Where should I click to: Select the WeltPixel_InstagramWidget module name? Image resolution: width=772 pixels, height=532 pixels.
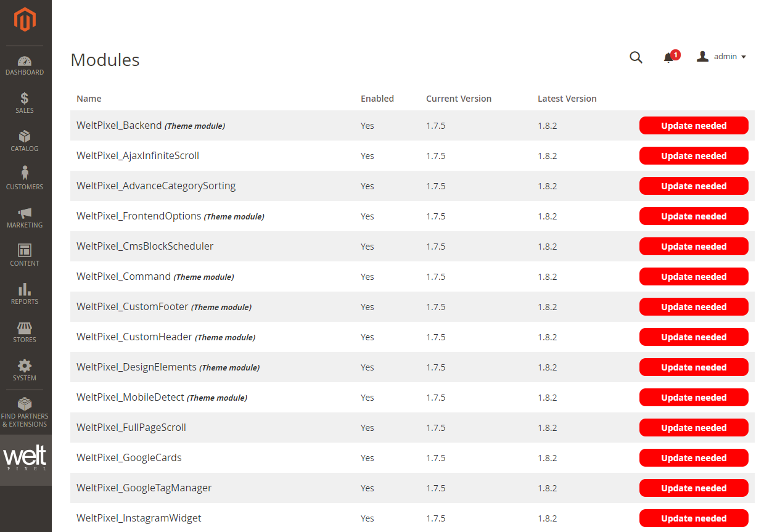click(x=139, y=518)
